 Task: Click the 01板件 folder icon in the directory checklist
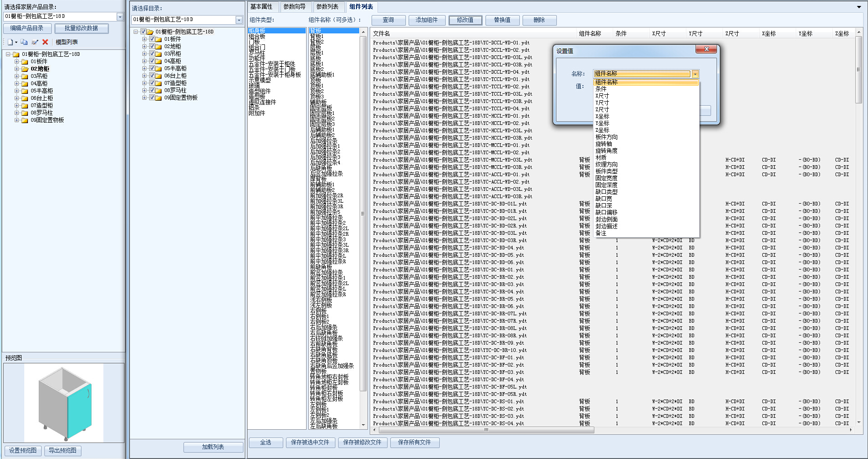(158, 39)
